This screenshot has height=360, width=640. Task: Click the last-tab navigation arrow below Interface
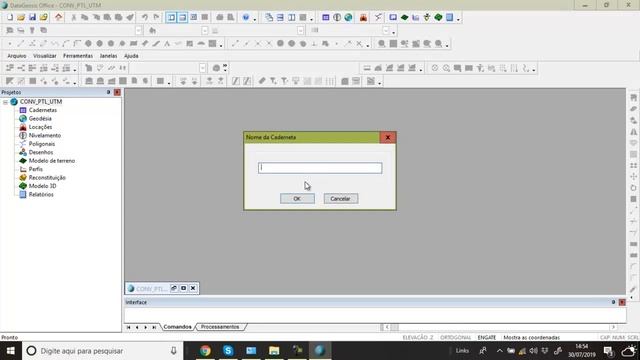[154, 327]
